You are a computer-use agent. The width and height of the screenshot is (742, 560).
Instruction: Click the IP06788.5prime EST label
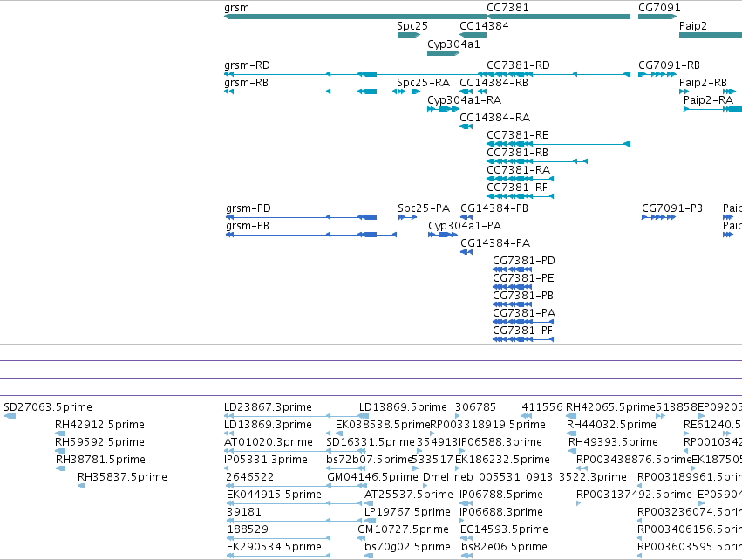point(501,495)
